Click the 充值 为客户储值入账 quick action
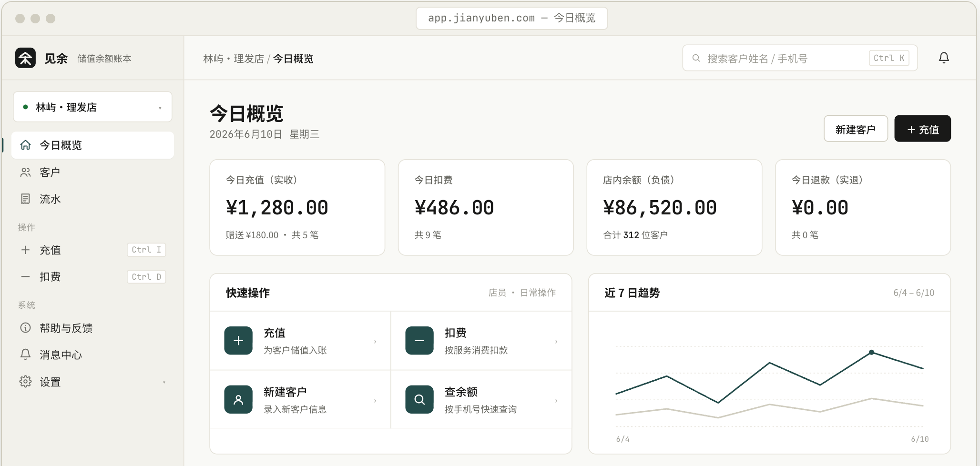The width and height of the screenshot is (980, 466). point(300,341)
